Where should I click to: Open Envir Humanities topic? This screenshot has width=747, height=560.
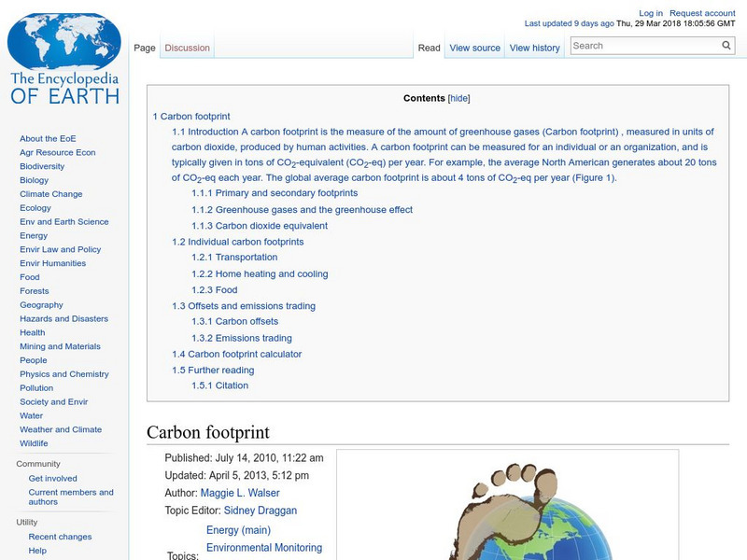52,263
